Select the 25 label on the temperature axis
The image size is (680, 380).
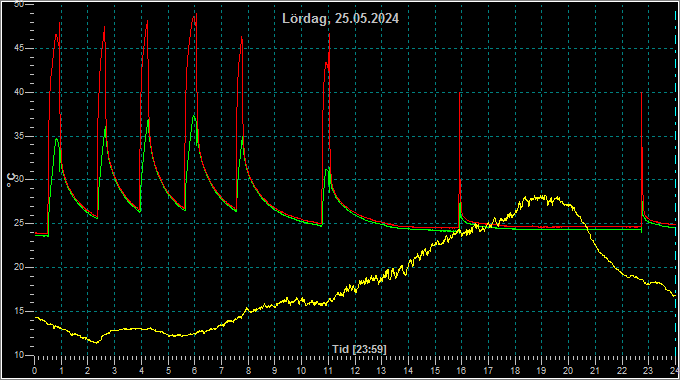(19, 223)
